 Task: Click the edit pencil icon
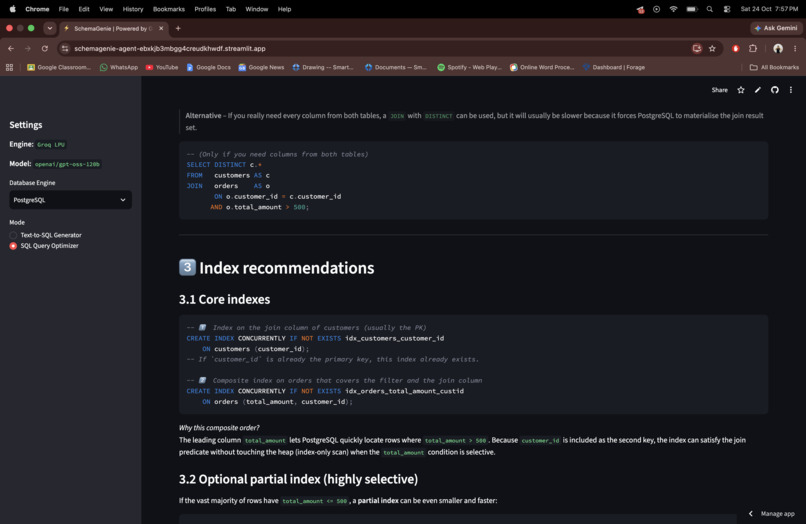pos(758,90)
